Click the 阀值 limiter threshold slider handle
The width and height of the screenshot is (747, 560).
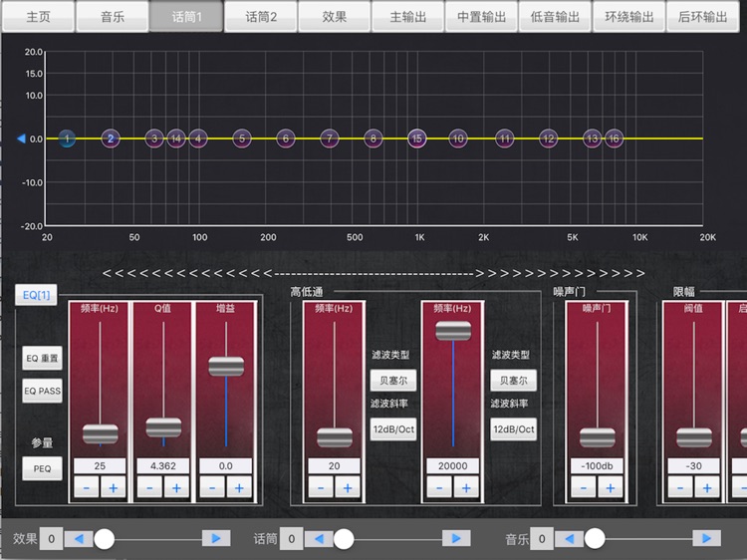tap(694, 437)
